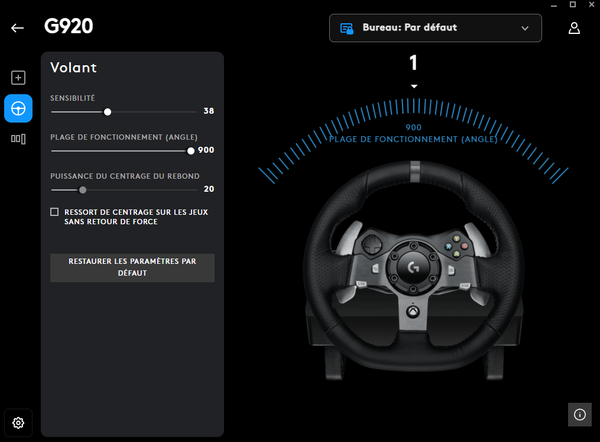Screen dimensions: 600x442
Task: Click the Puissance du centrage du rebond slider handle
Action: 83,189
